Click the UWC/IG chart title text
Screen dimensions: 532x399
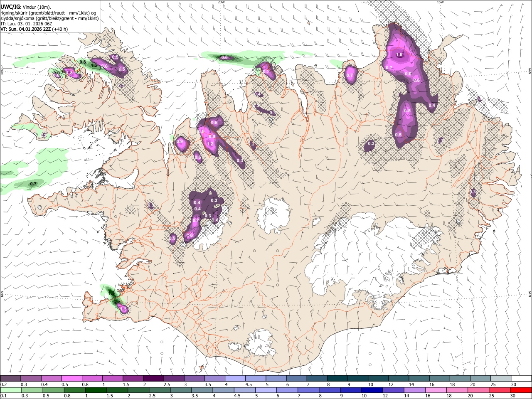click(10, 6)
